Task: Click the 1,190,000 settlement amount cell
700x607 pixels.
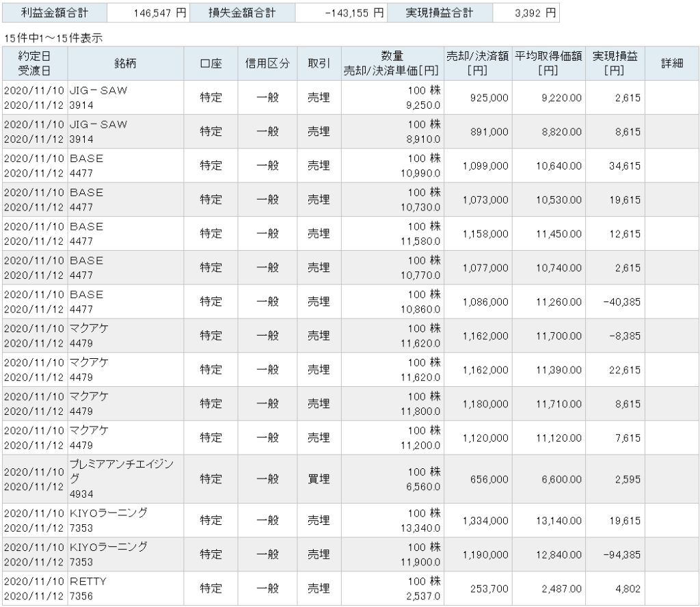Action: (478, 554)
